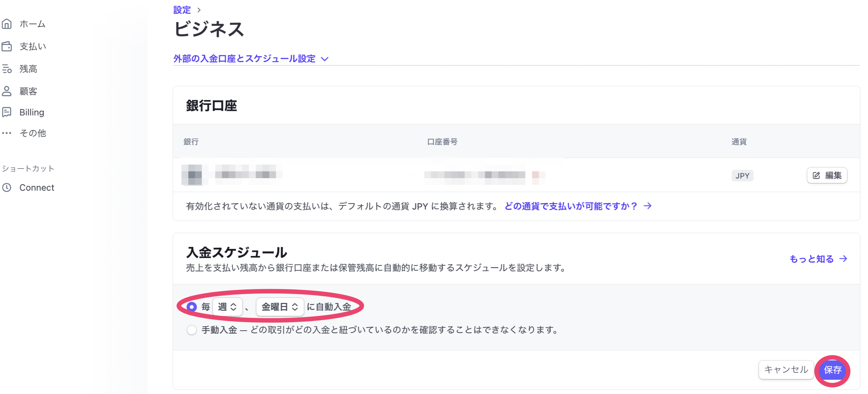Screen dimensions: 868x394
Task: Select the 支払い wallet icon
Action: coord(7,46)
